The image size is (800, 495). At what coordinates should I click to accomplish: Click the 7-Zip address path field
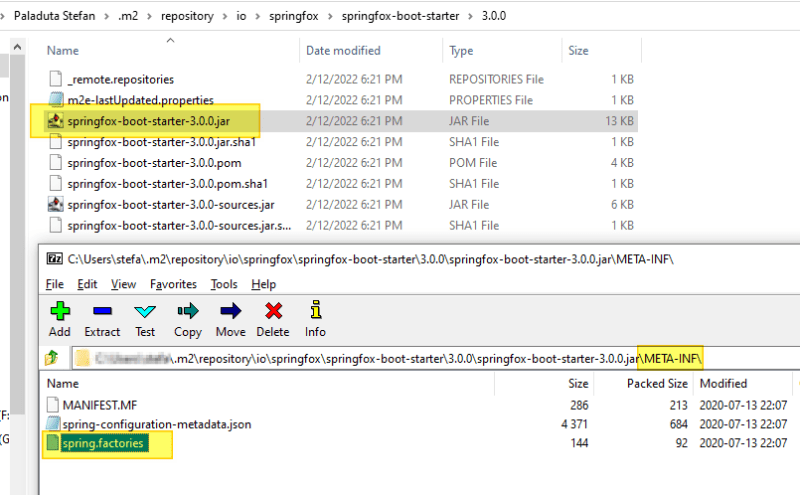(435, 358)
